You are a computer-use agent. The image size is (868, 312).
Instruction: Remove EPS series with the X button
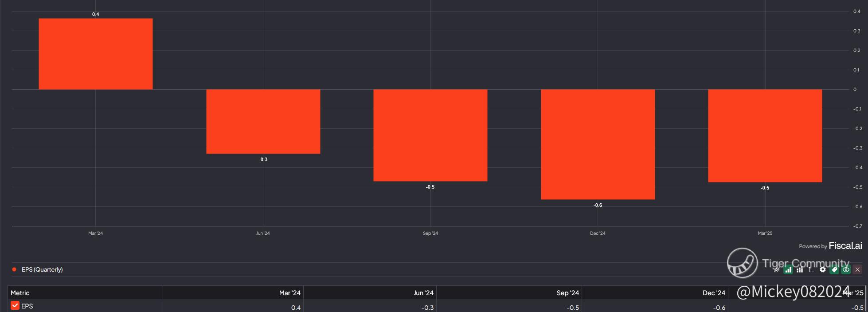(x=857, y=270)
